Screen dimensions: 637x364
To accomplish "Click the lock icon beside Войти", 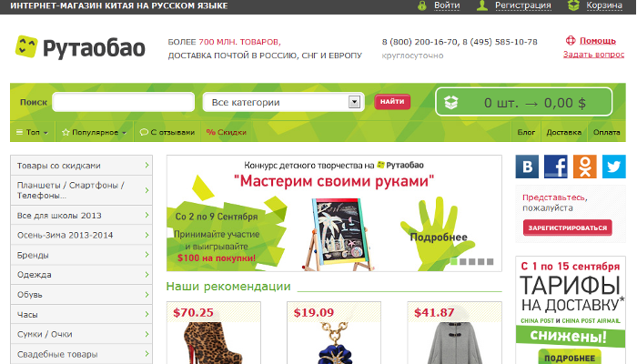I will (x=422, y=5).
